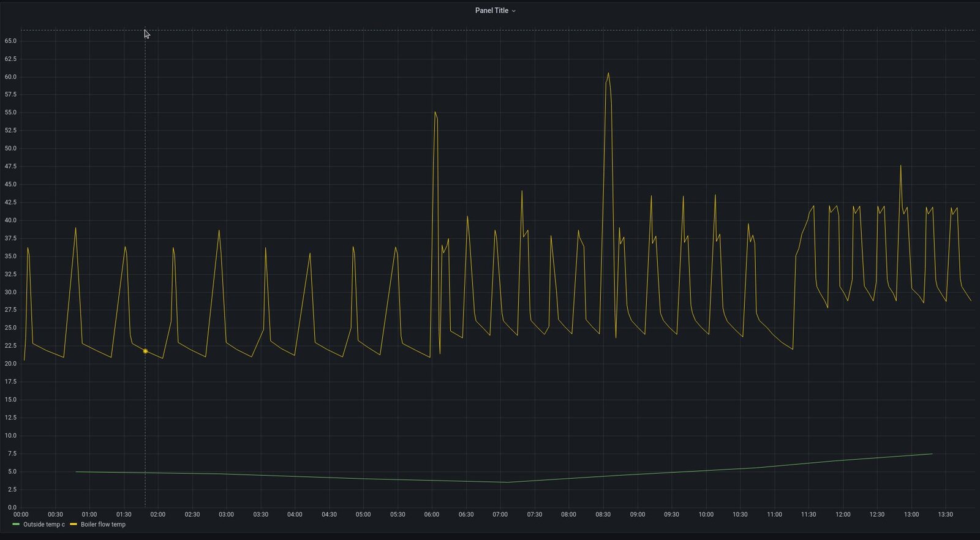Click the 13:30 time axis label
Screen dimensions: 980x540
pos(945,514)
